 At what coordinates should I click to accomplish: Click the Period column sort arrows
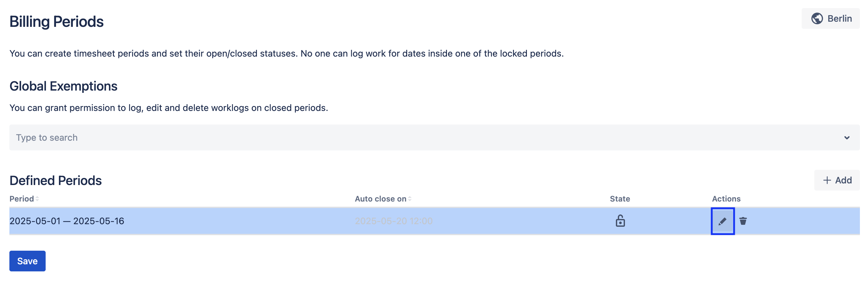38,199
